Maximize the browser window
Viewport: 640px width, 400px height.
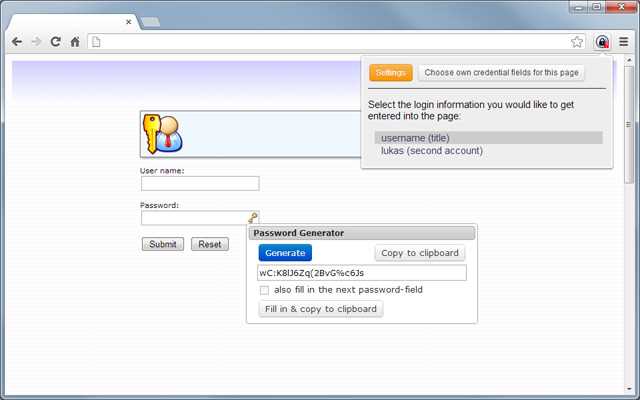click(596, 7)
